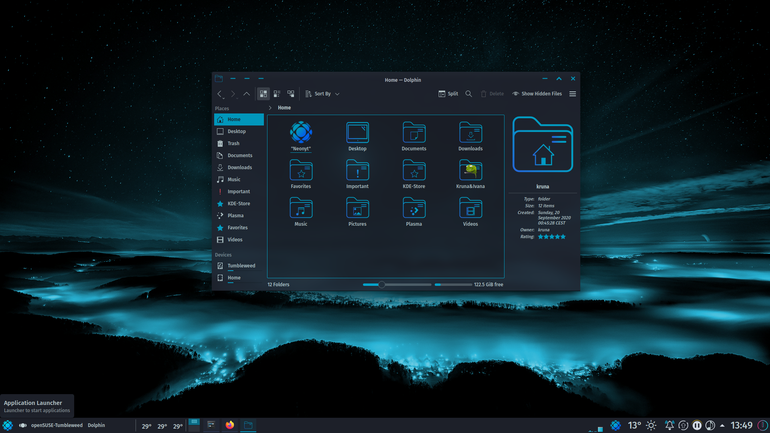Select the Tumbleweed device
Image resolution: width=770 pixels, height=433 pixels.
239,266
